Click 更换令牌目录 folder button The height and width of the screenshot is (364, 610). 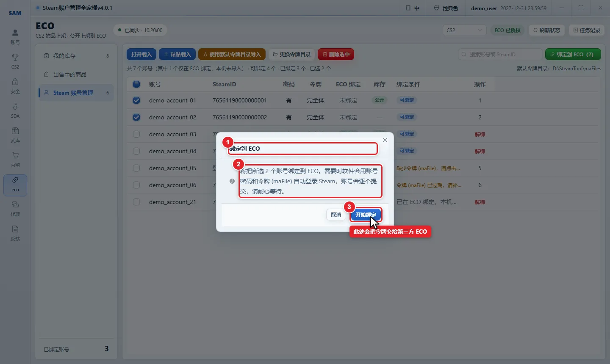tap(291, 54)
